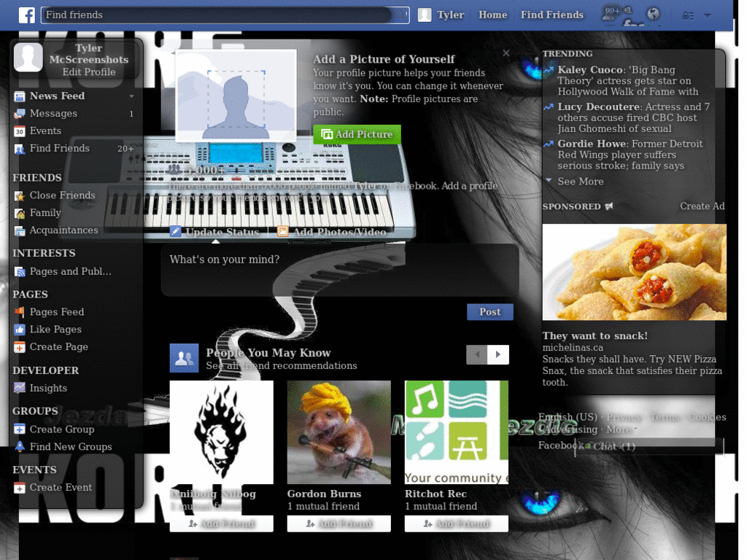The height and width of the screenshot is (560, 747).
Task: Open the pizza snack sponsored ad image
Action: (x=634, y=272)
